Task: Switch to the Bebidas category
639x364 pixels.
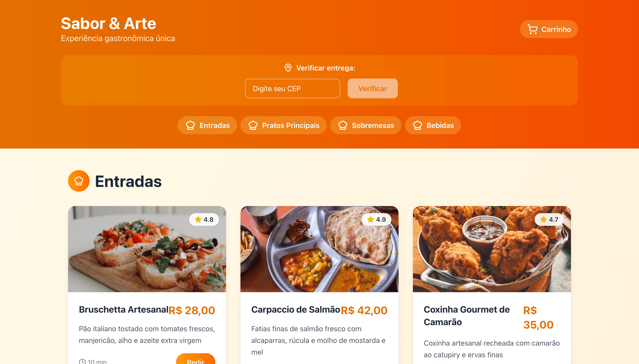Action: click(x=433, y=125)
